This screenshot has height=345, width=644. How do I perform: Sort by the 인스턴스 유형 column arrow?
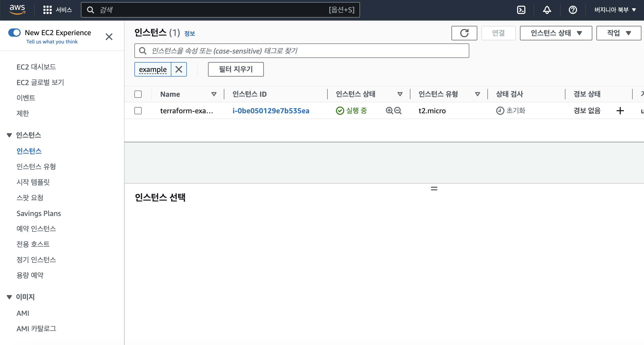pyautogui.click(x=478, y=94)
